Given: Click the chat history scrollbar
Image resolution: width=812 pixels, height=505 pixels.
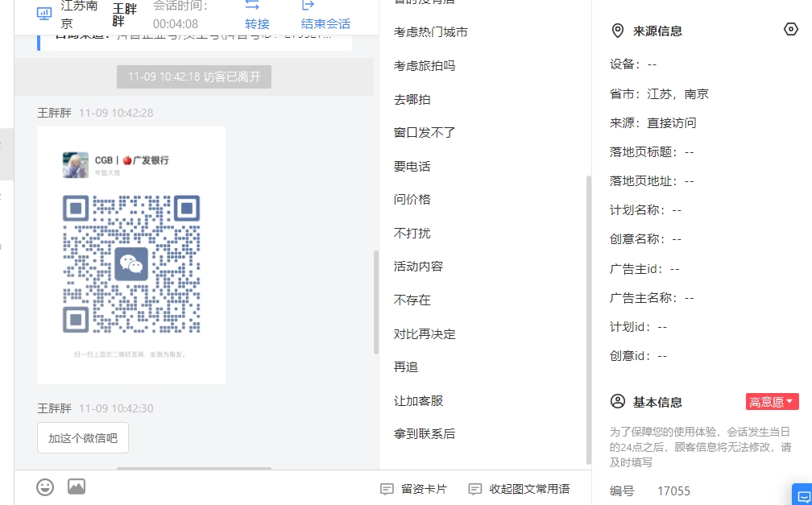Looking at the screenshot, I should (376, 303).
